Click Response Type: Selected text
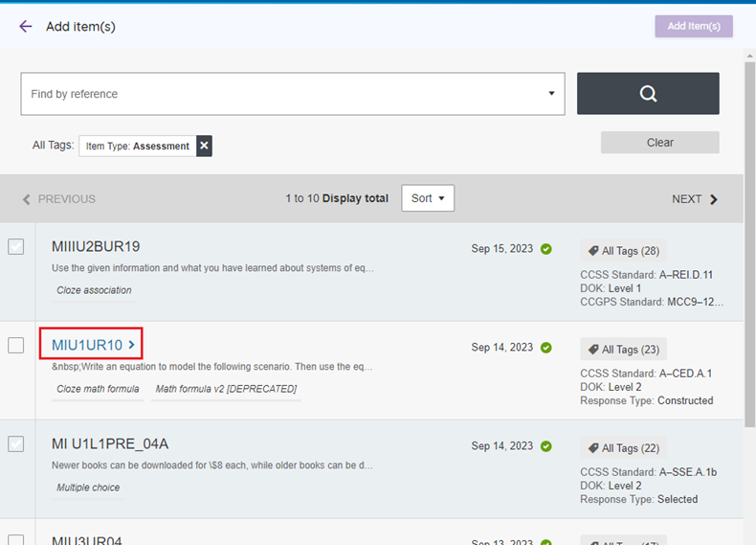Screen dimensions: 756x545 (638, 499)
